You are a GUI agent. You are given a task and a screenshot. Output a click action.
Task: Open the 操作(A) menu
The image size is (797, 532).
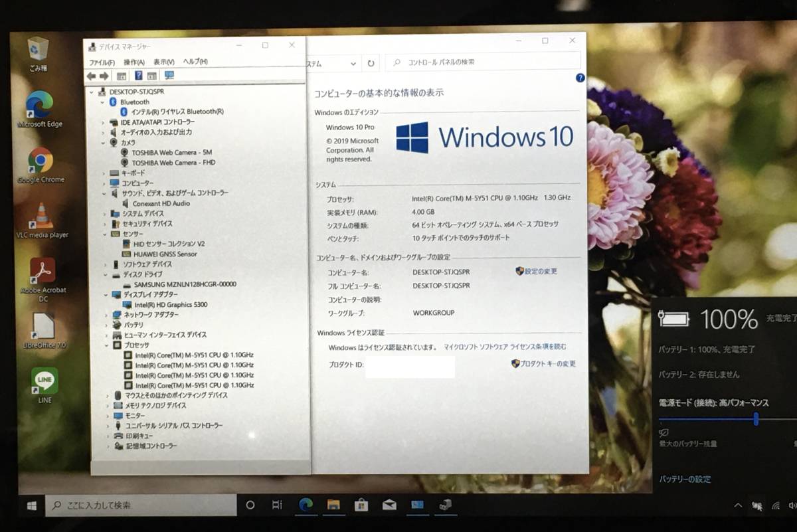tap(133, 62)
